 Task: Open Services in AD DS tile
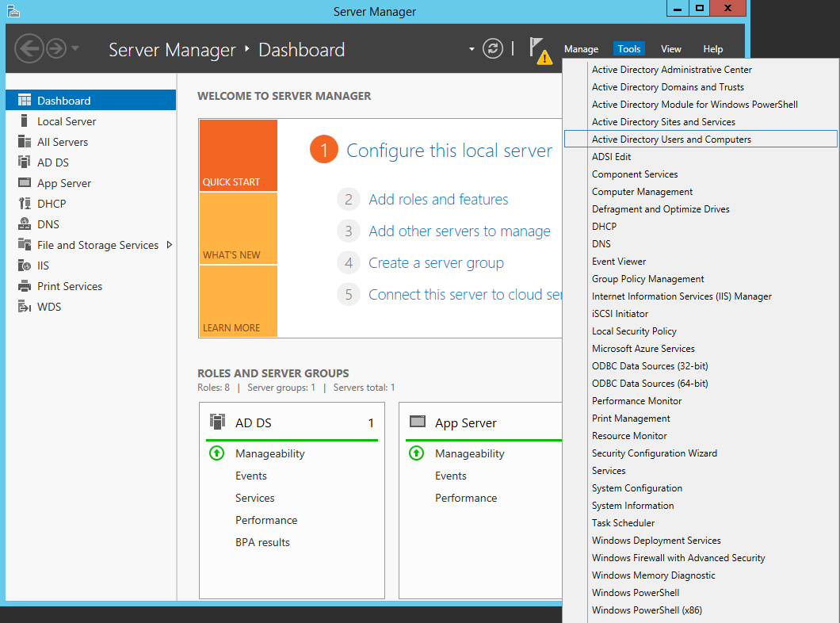(254, 498)
